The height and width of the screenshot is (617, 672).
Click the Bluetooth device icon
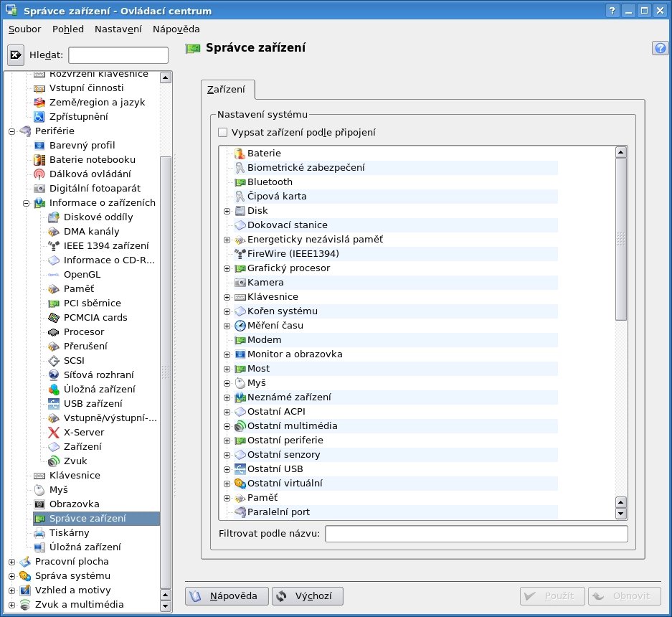coord(240,182)
